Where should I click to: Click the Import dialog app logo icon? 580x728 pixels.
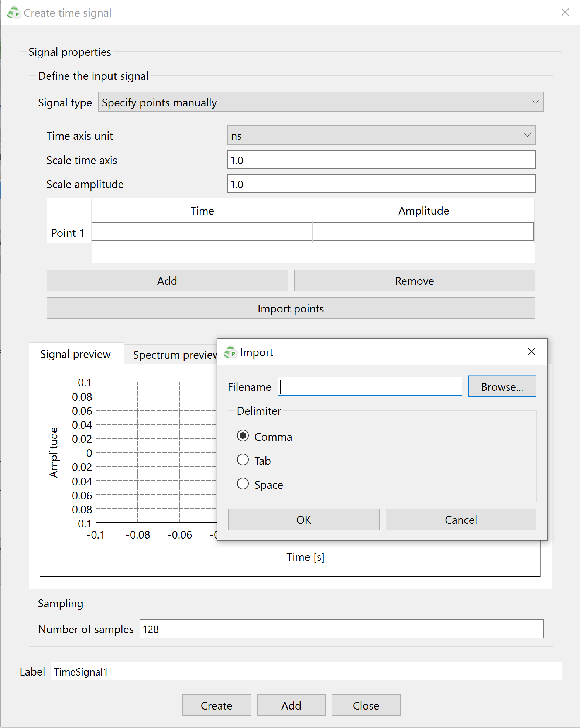(230, 352)
